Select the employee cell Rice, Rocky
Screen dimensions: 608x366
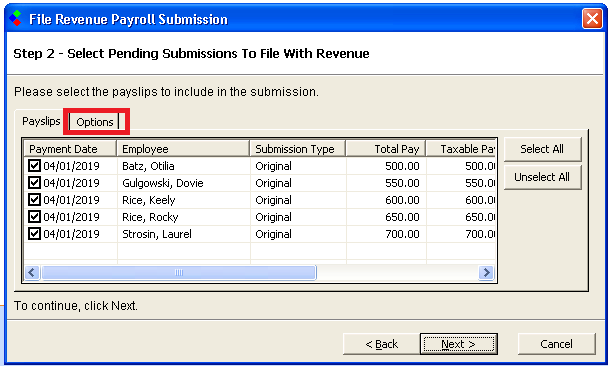150,217
